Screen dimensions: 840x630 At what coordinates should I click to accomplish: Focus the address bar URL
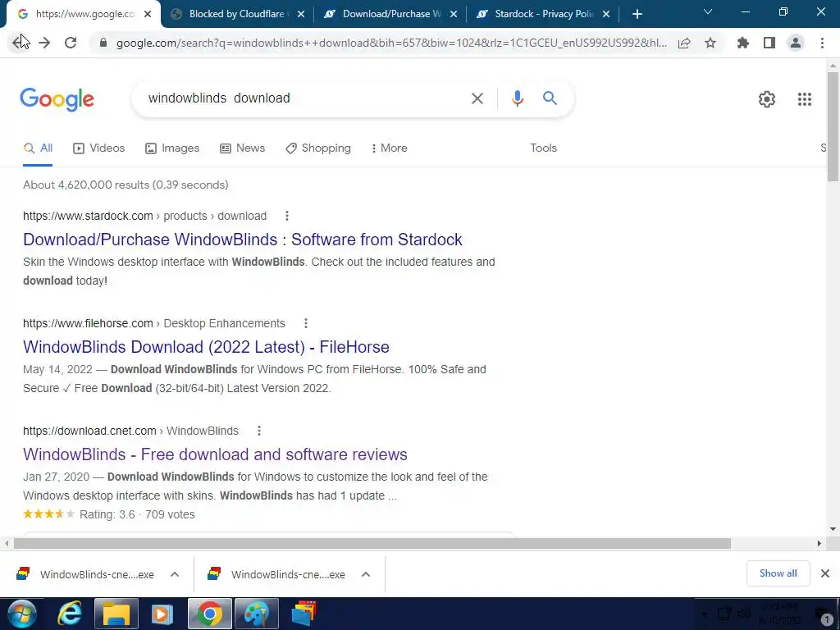391,43
